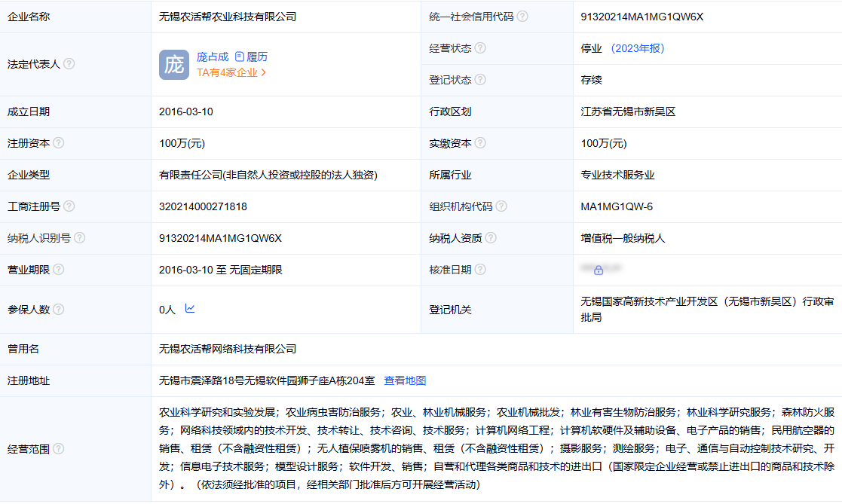Image resolution: width=842 pixels, height=504 pixels.
Task: Click the 庞 avatar thumbnail
Action: point(174,65)
